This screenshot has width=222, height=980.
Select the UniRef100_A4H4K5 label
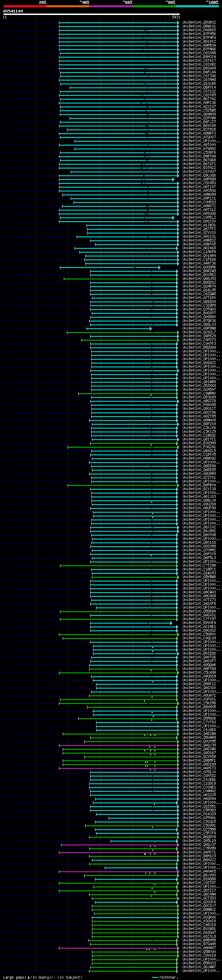(199, 872)
